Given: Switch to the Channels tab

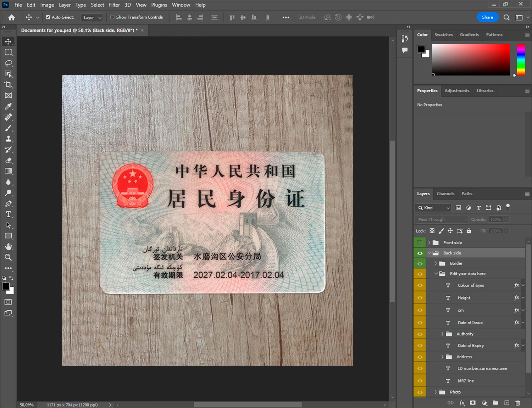Looking at the screenshot, I should pos(445,194).
